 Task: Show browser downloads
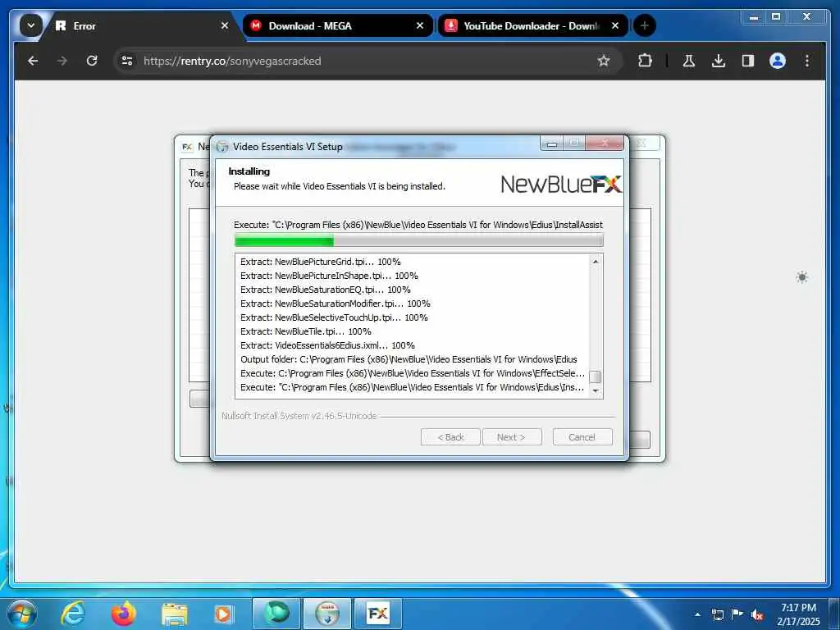719,61
